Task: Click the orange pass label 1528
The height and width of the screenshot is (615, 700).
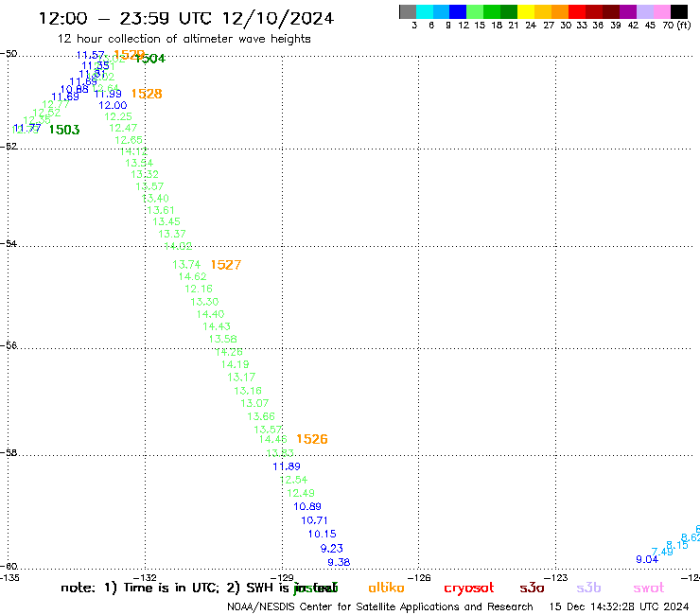Action: coord(147,94)
